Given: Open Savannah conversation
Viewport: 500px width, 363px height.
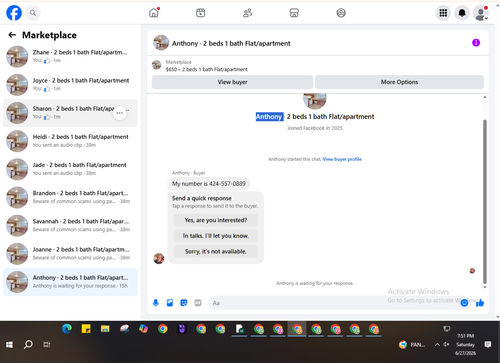Looking at the screenshot, I should [x=70, y=226].
